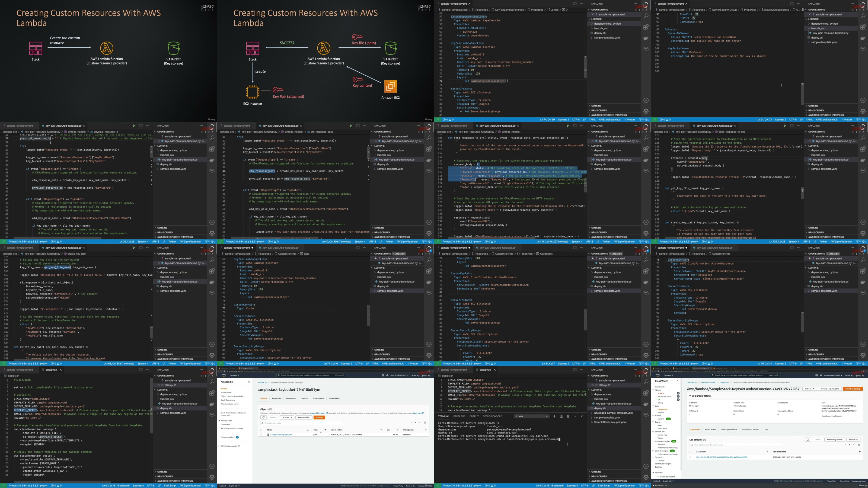Open the Management tab of the S3 bucket
Image resolution: width=868 pixels, height=488 pixels.
coord(318,399)
